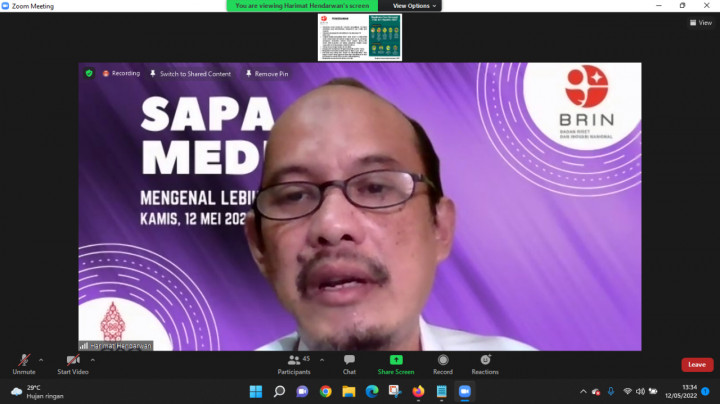
Task: Show hidden system tray icons
Action: point(582,391)
